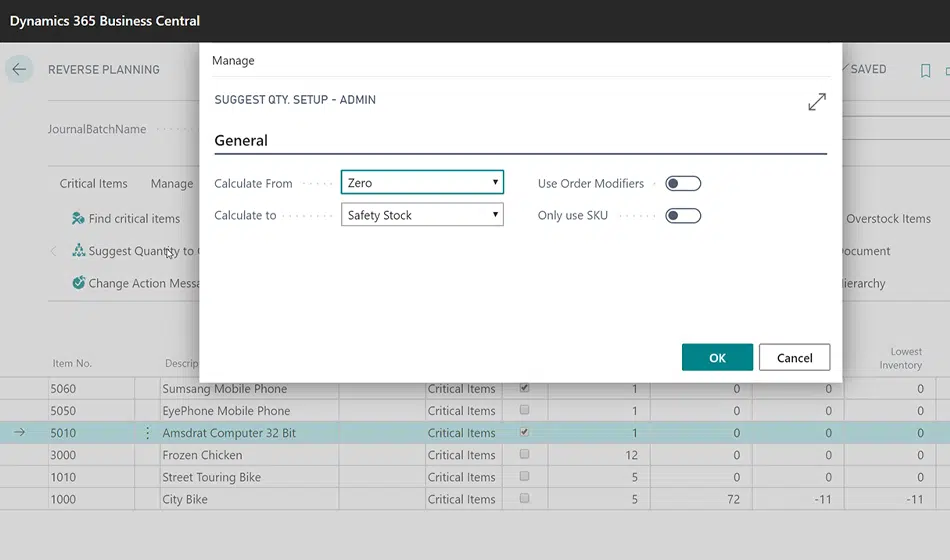Enable the Use Order Modifiers toggle
Viewport: 950px width, 560px height.
[683, 184]
